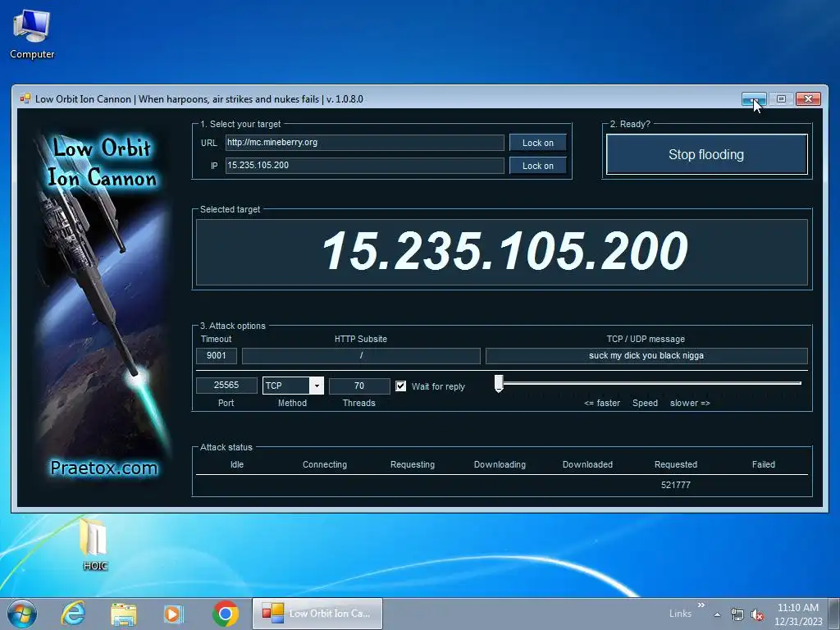The height and width of the screenshot is (630, 840).
Task: Click the Requesting status column header
Action: pos(413,464)
